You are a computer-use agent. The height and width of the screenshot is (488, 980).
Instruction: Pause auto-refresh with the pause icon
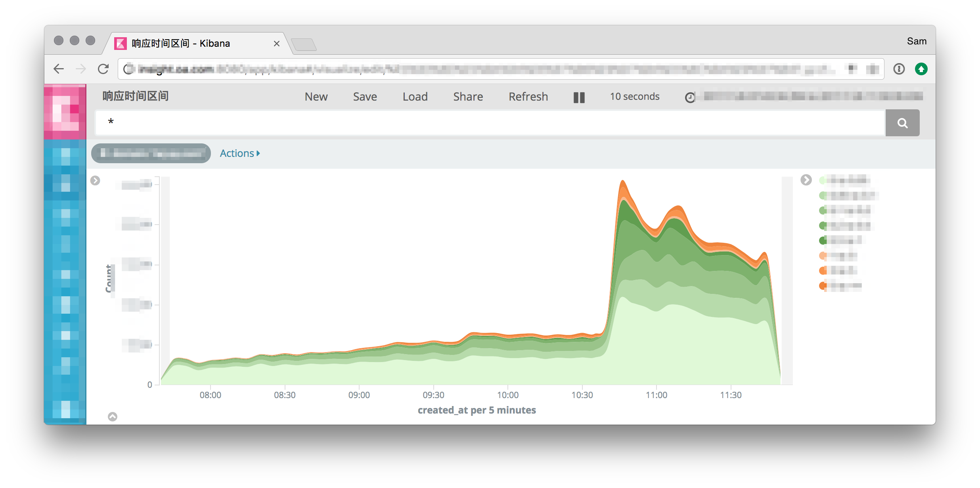point(579,97)
